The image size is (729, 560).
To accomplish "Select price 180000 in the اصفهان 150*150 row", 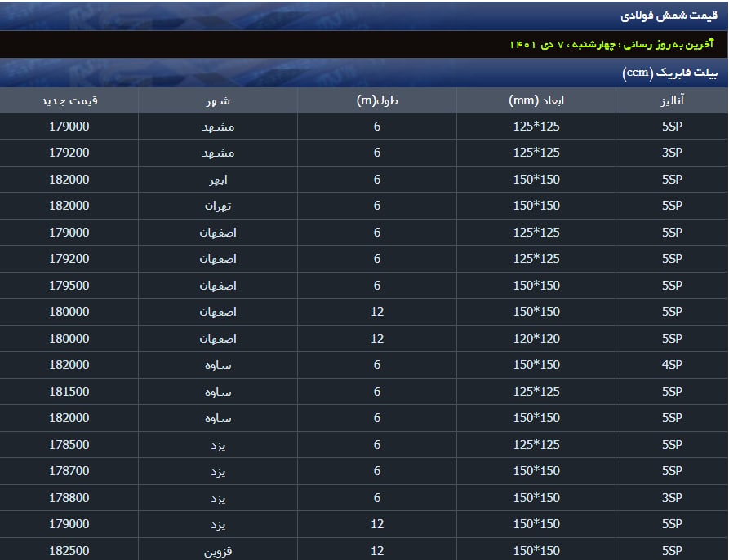I will [69, 311].
